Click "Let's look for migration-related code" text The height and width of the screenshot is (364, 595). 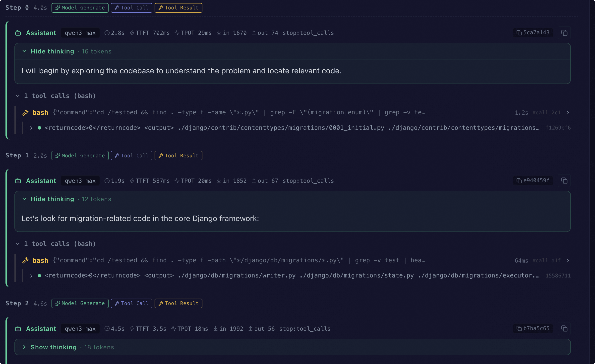pyautogui.click(x=140, y=219)
